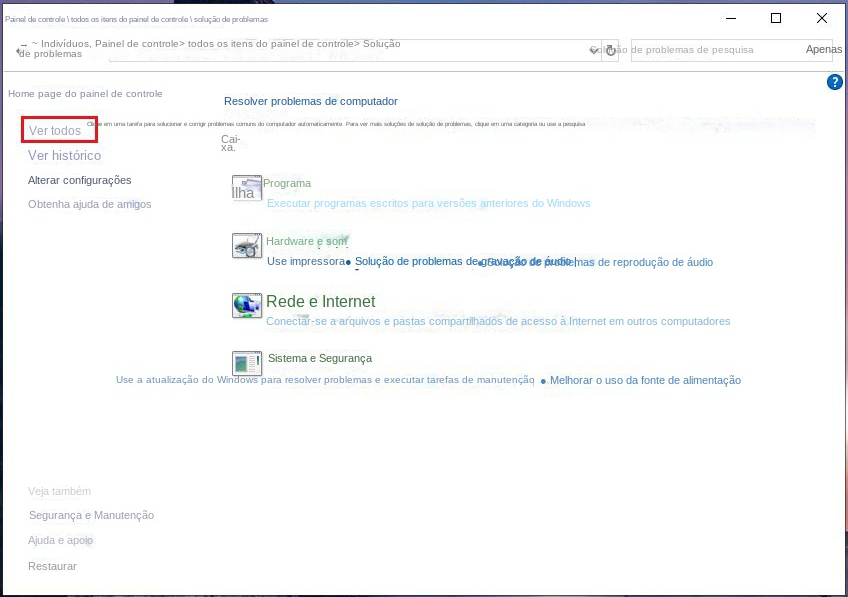Viewport: 848px width, 597px height.
Task: Click the Resolver problemas de computador heading
Action: (x=311, y=101)
